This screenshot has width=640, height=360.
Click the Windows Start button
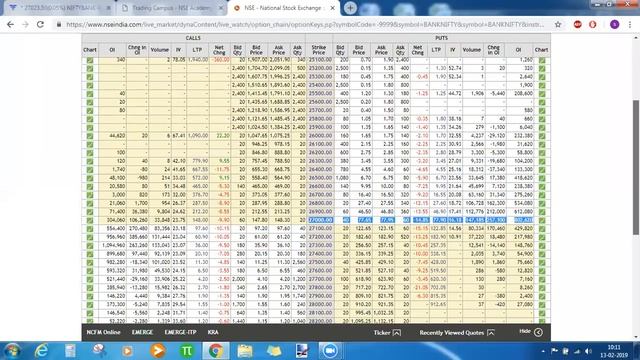click(x=13, y=351)
